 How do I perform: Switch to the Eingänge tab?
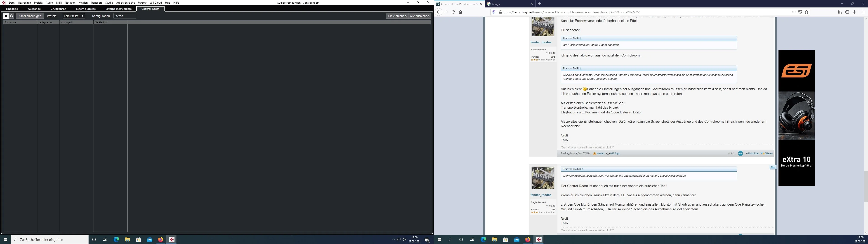[x=12, y=9]
